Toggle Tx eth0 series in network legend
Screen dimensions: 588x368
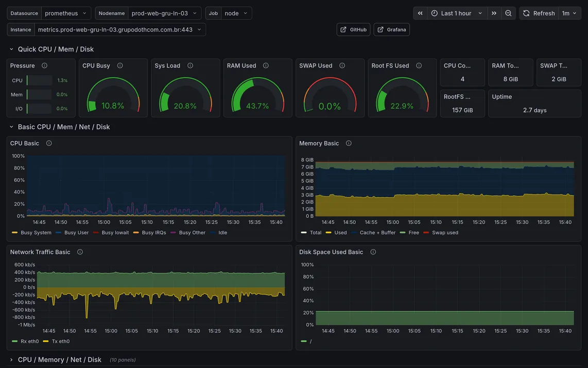[x=56, y=341]
